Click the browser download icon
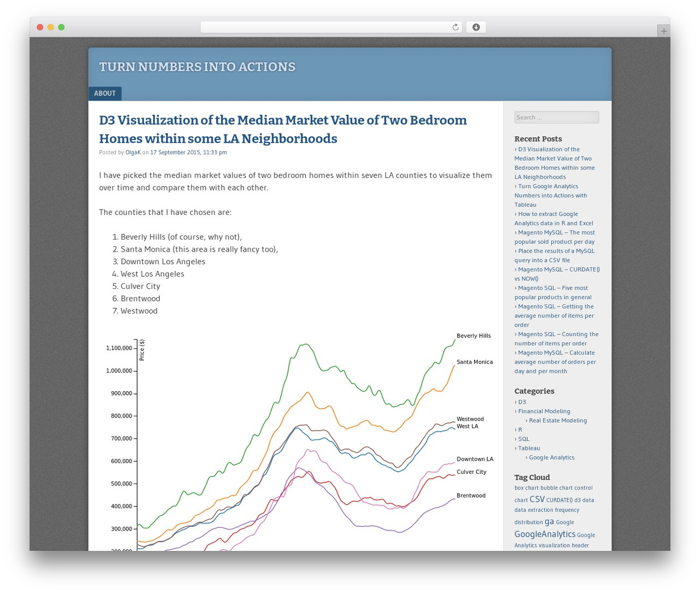 point(476,27)
